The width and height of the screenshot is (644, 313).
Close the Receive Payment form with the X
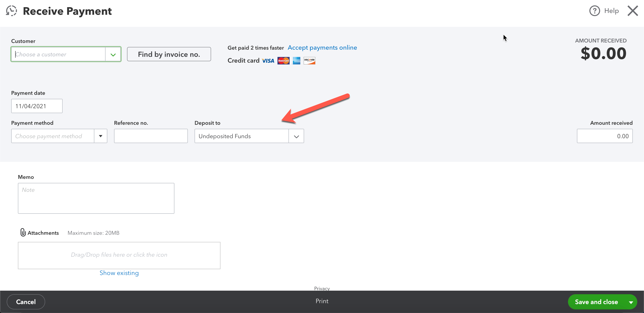pyautogui.click(x=633, y=11)
